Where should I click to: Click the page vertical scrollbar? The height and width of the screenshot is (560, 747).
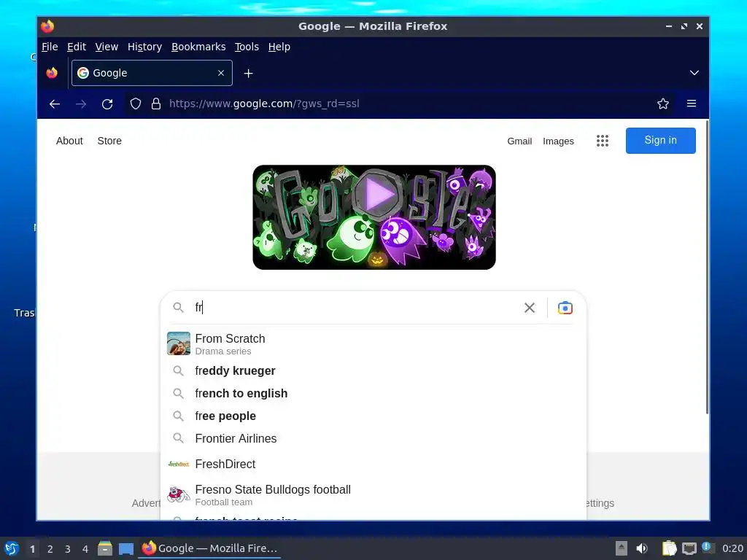pyautogui.click(x=707, y=267)
